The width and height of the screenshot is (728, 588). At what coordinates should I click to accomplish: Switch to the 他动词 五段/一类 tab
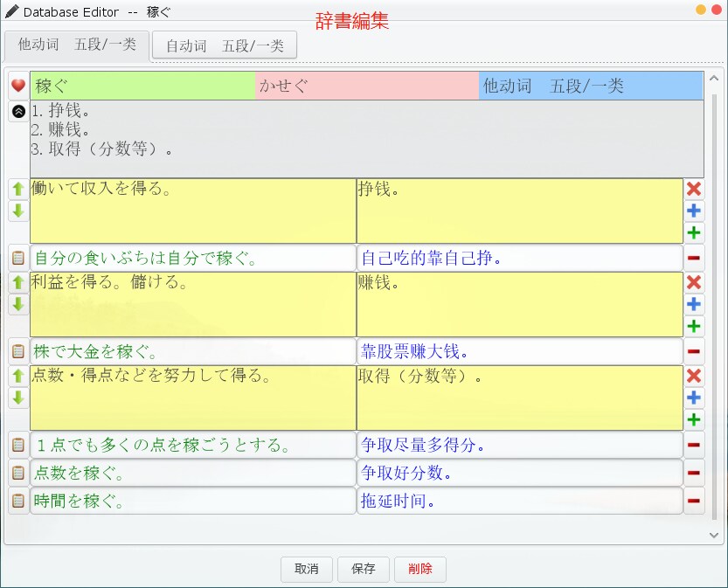[77, 45]
